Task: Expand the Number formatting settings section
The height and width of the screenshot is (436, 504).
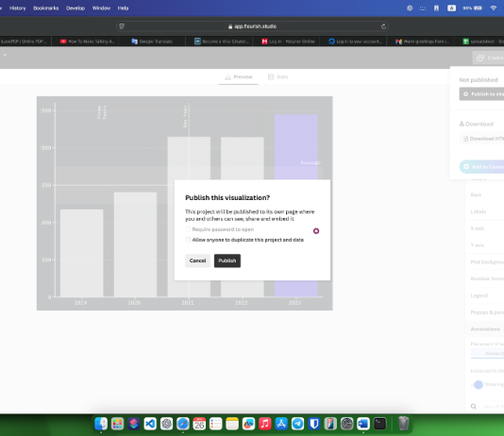Action: (x=487, y=278)
